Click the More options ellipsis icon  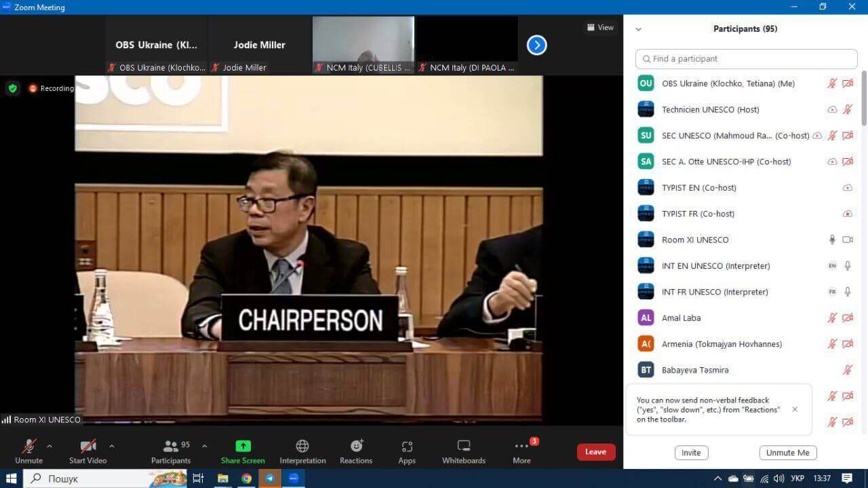pyautogui.click(x=521, y=447)
